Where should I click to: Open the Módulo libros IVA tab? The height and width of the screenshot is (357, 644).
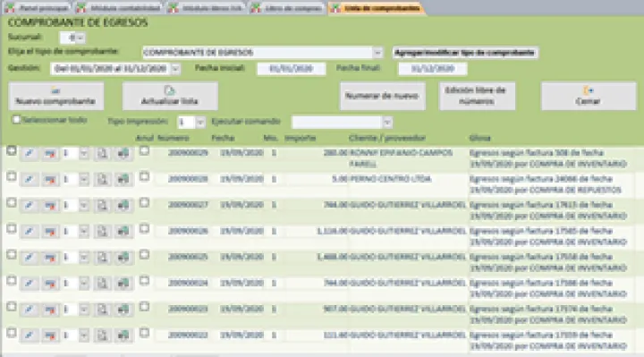tap(207, 8)
